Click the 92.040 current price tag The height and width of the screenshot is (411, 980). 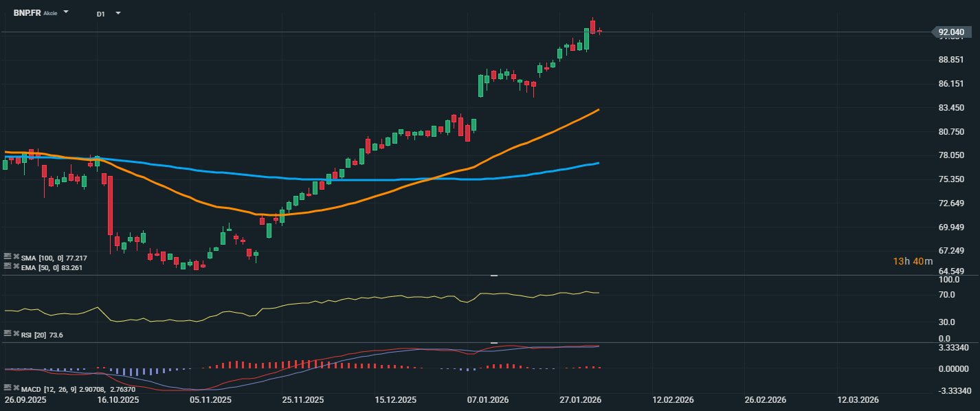[950, 32]
